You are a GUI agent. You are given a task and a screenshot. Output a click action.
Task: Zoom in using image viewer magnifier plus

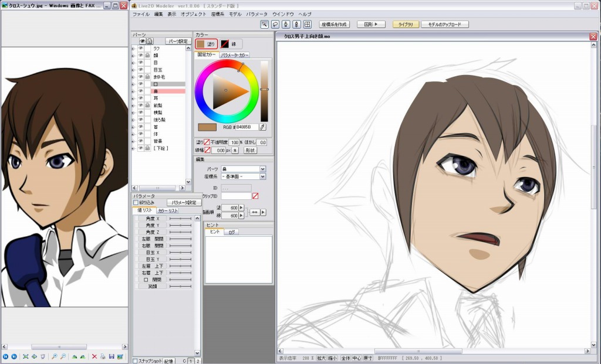click(x=55, y=356)
